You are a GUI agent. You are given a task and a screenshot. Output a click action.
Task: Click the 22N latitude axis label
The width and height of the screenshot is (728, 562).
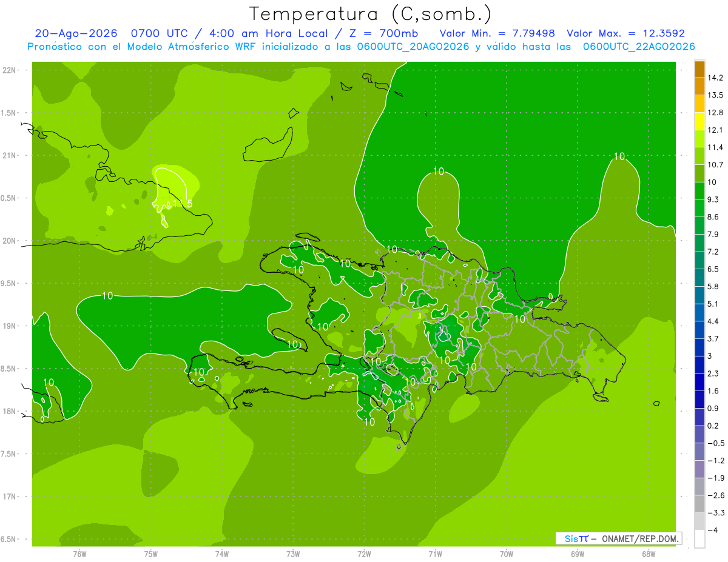pos(9,70)
